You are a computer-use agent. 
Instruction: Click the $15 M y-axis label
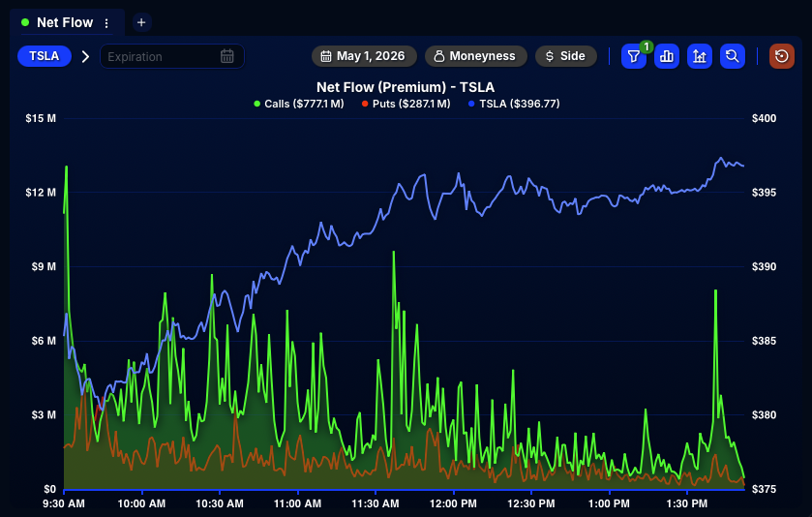[41, 118]
